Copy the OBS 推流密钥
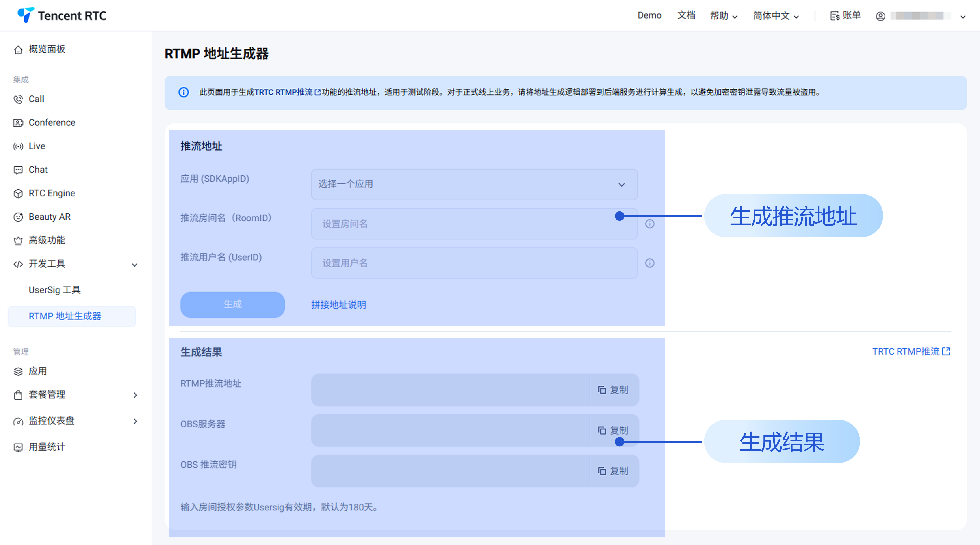980x545 pixels. click(x=613, y=471)
